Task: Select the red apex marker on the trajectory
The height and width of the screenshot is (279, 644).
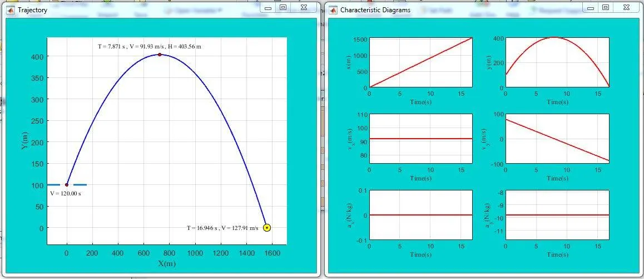Action: pos(160,55)
